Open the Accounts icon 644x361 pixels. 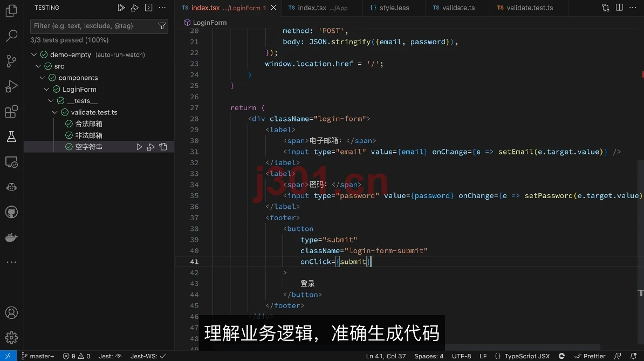coord(11,312)
